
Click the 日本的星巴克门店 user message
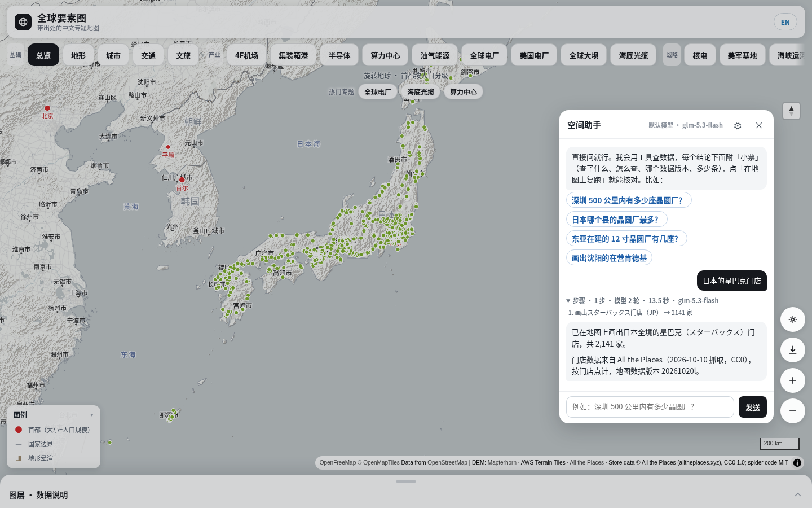point(732,281)
